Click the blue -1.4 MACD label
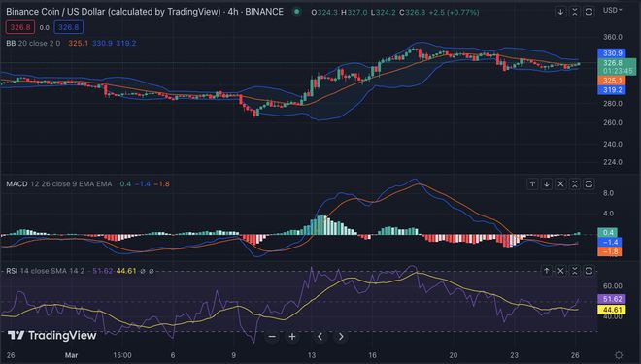641x364 pixels. click(610, 243)
